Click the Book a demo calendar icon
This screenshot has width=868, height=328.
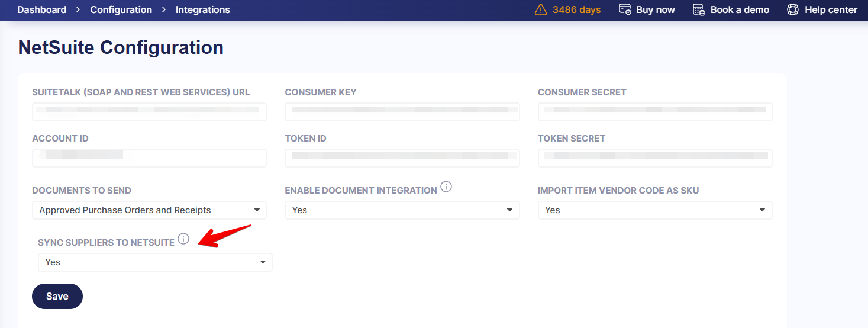point(699,10)
